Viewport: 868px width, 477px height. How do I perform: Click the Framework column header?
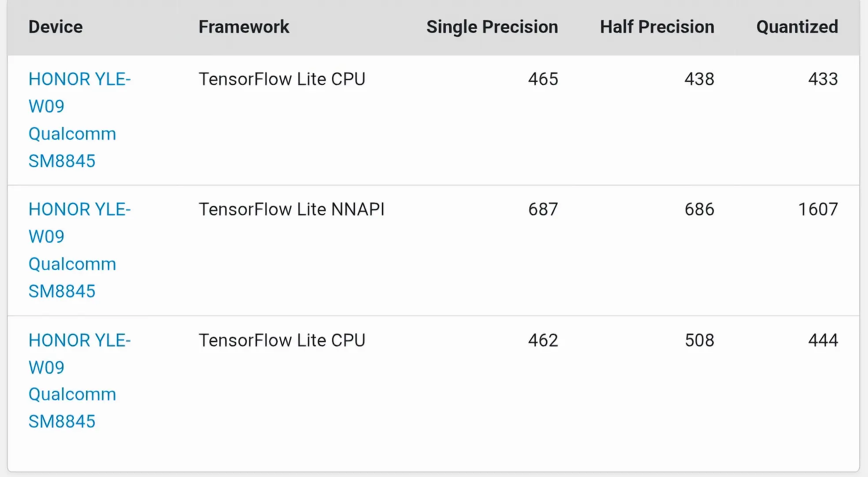pyautogui.click(x=244, y=27)
